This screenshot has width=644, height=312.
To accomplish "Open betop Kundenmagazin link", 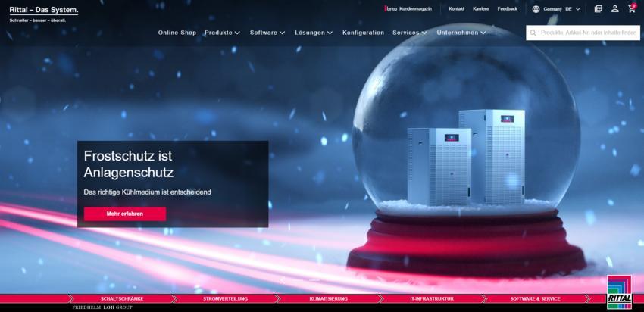I will 408,8.
